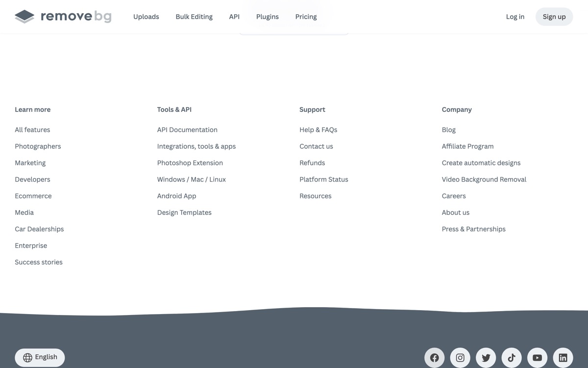Open Success stories link
This screenshot has width=588, height=368.
(39, 262)
